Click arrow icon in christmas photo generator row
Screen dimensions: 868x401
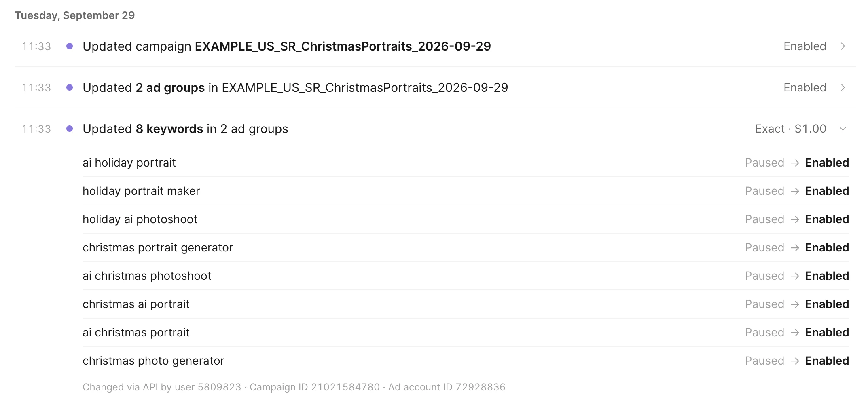coord(795,361)
